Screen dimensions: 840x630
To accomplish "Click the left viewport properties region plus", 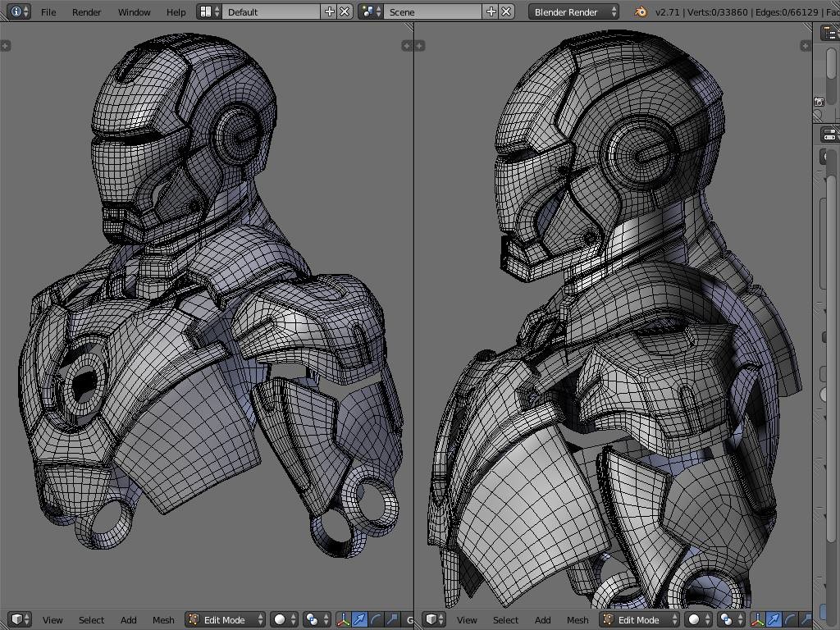I will coord(407,46).
